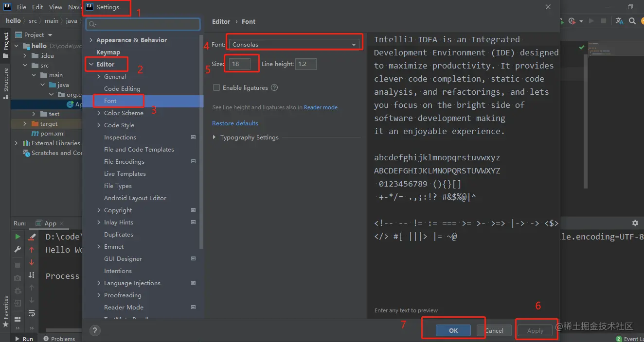Open the Problems tab in bottom bar
The height and width of the screenshot is (342, 644).
coord(59,339)
